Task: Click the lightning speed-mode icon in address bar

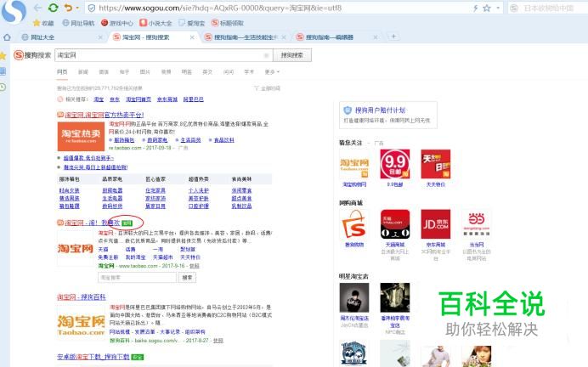Action: [x=475, y=8]
